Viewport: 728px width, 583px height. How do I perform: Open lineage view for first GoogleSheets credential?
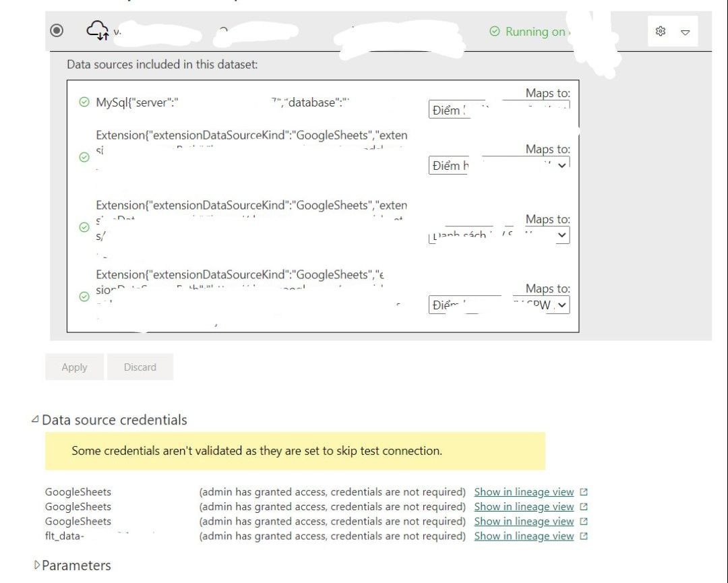(x=524, y=491)
